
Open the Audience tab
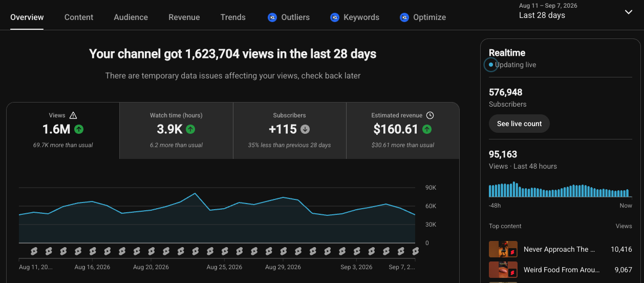(131, 17)
